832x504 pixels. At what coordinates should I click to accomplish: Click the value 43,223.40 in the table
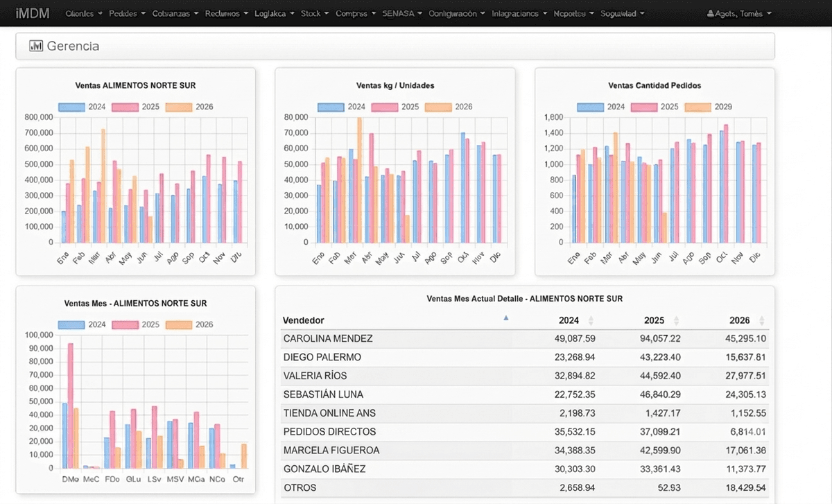point(660,357)
